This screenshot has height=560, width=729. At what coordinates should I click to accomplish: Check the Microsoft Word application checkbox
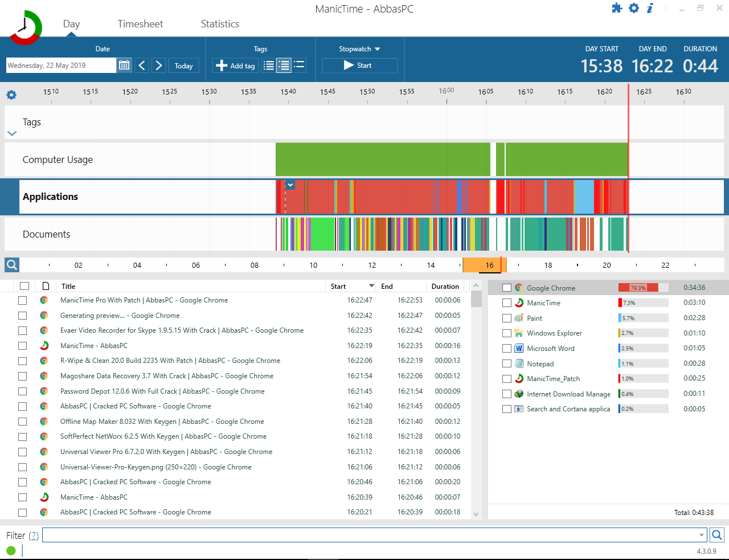click(507, 348)
